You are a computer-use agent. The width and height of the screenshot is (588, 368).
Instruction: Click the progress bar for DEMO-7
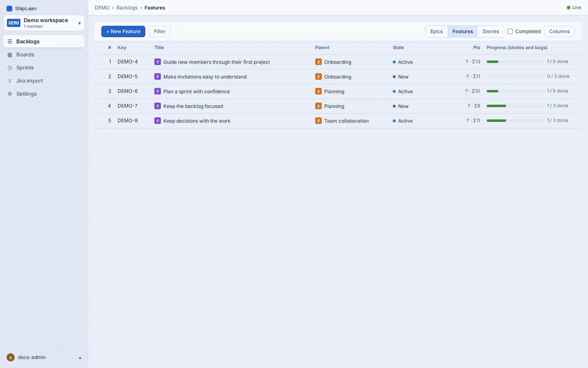tap(515, 106)
